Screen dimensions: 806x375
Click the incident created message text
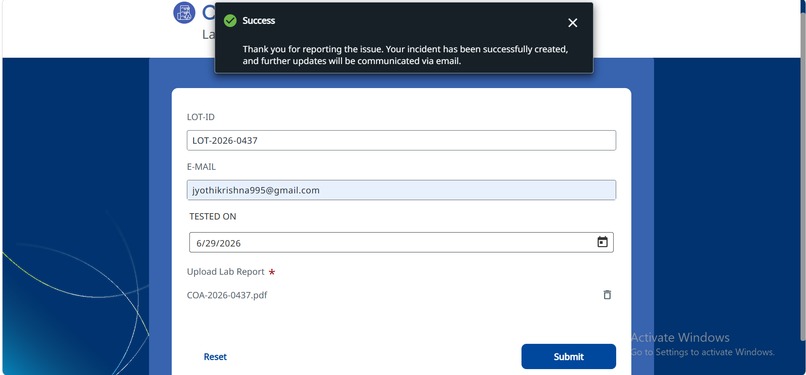(x=405, y=55)
